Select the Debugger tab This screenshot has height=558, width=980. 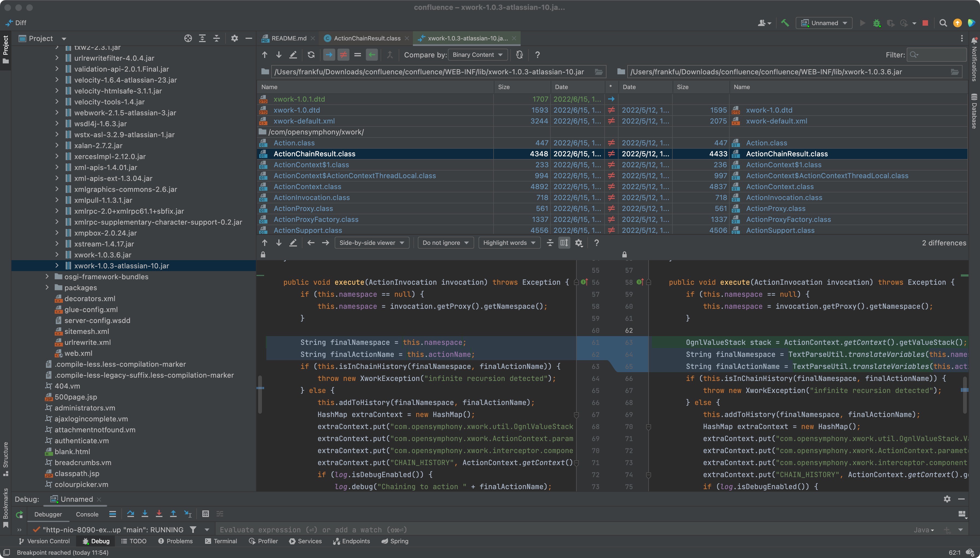[x=48, y=514]
